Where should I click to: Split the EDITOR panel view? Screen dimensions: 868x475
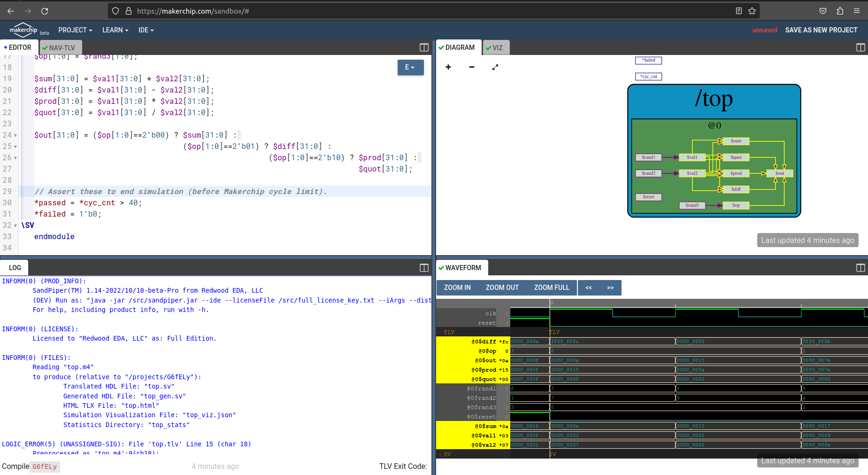pos(423,47)
